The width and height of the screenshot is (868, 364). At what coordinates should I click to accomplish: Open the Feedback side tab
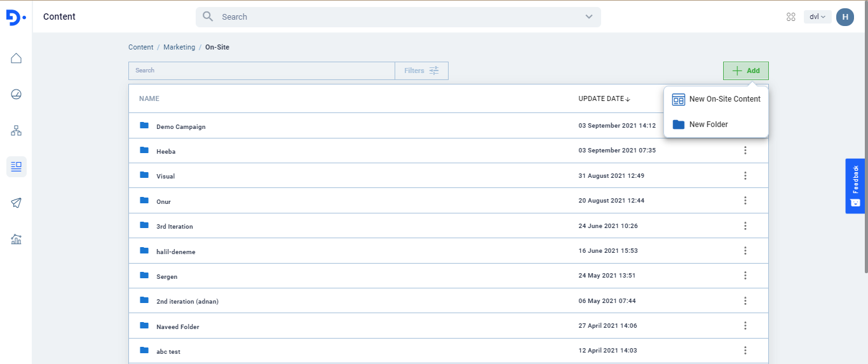point(855,185)
